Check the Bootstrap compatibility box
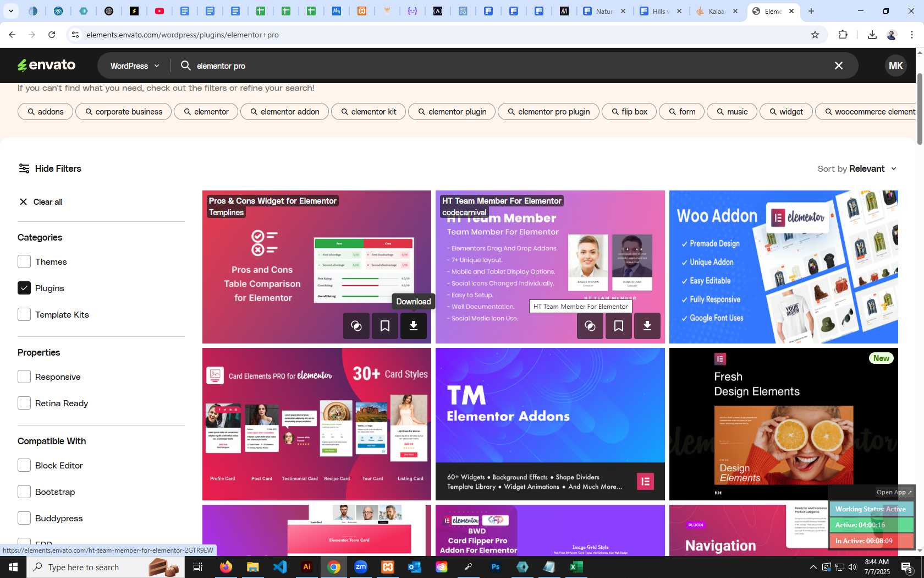This screenshot has height=578, width=924. click(24, 492)
